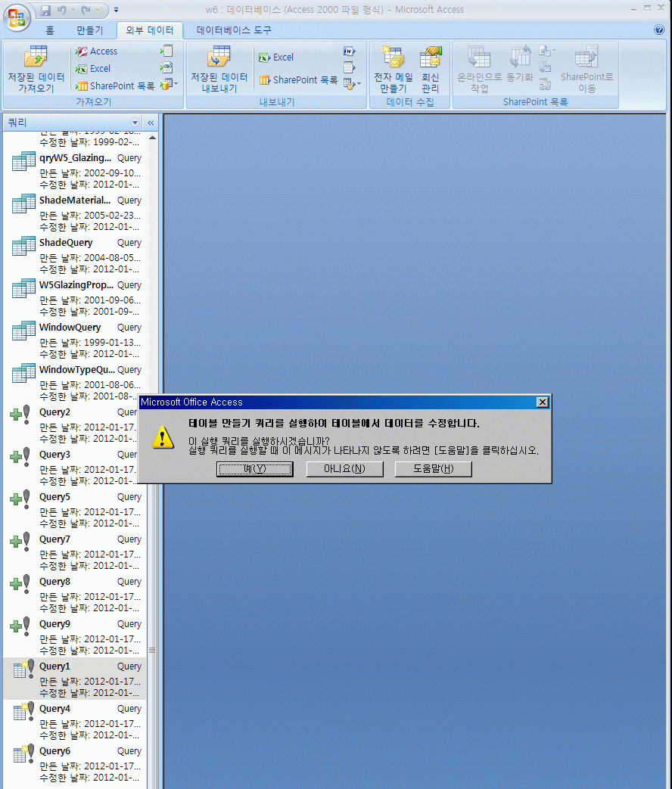
Task: Click the navigation pane scrollbar up arrow
Action: [x=152, y=137]
